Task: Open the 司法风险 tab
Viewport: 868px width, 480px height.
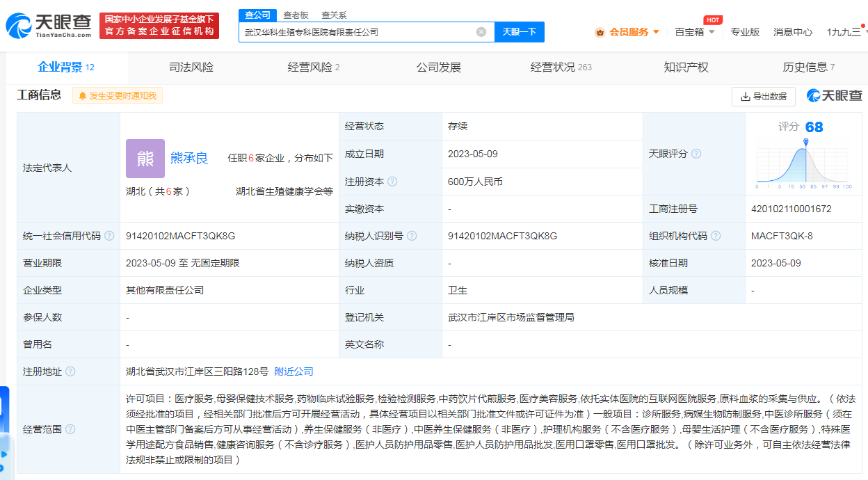Action: 191,67
